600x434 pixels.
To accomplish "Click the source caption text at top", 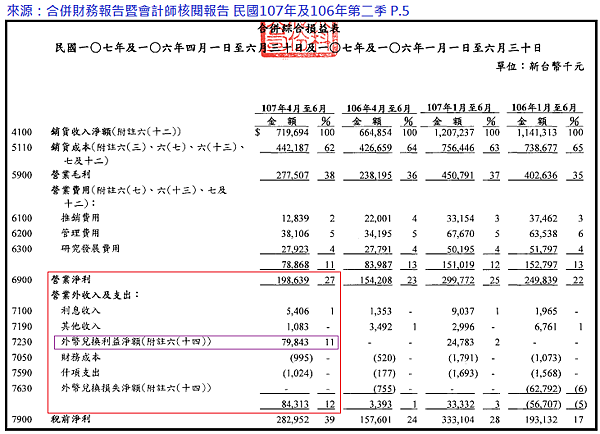I will click(x=208, y=10).
